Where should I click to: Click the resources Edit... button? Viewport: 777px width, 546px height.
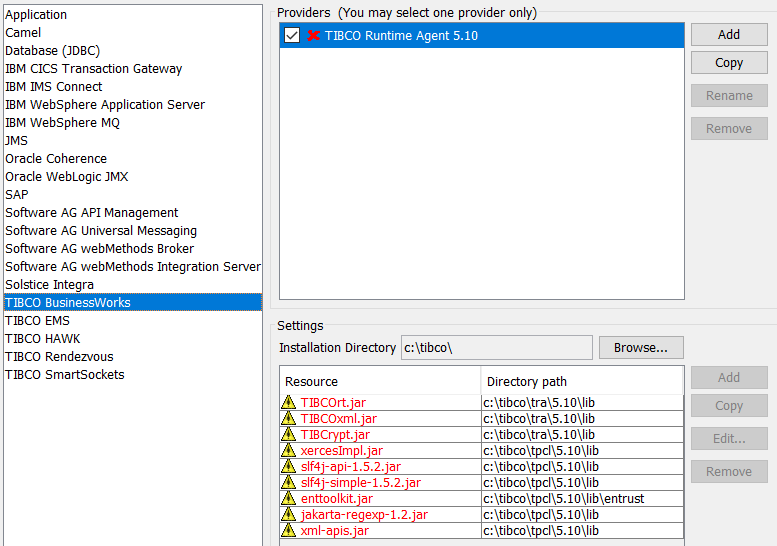click(729, 438)
